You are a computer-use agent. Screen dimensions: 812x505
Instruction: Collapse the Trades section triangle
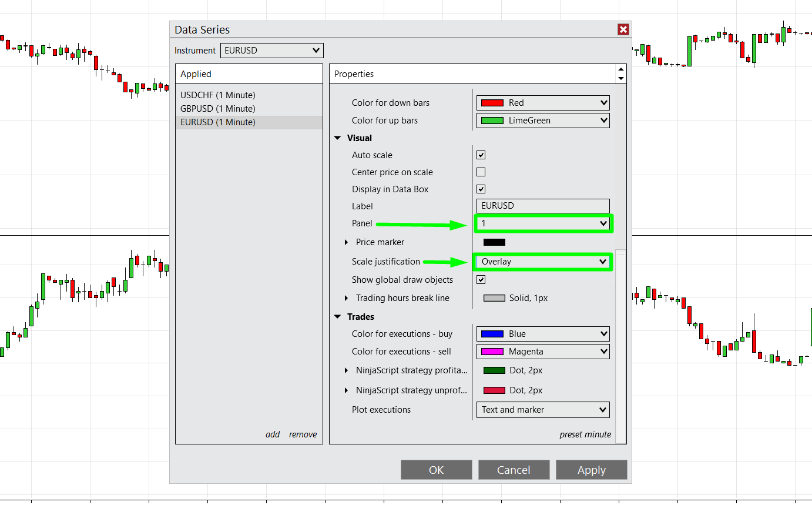pyautogui.click(x=338, y=317)
